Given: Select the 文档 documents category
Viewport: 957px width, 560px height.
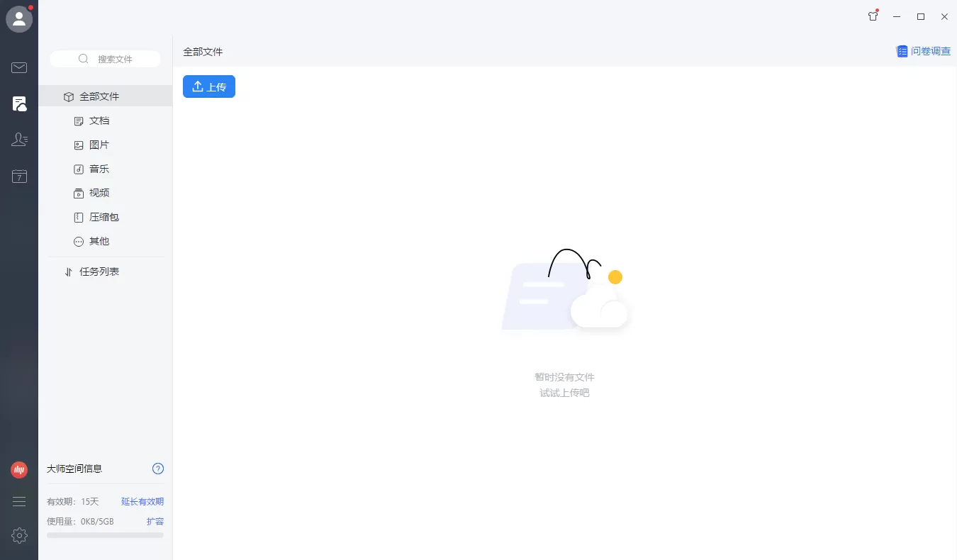Looking at the screenshot, I should [99, 121].
